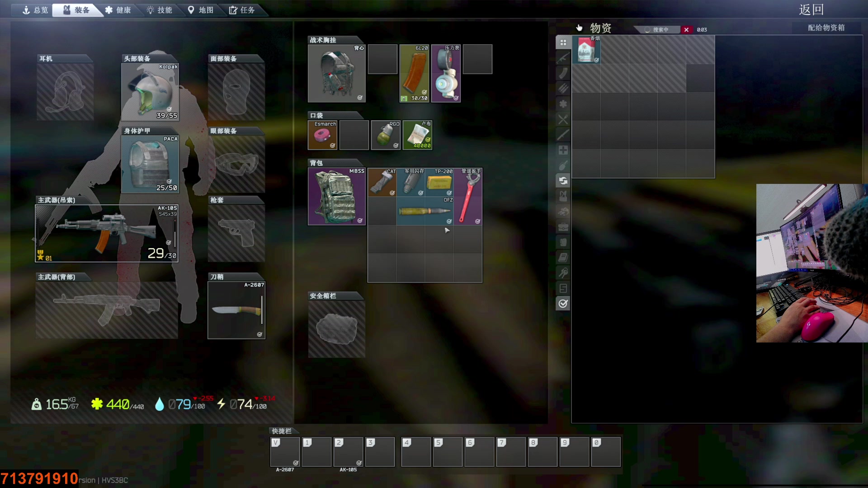Select the red pipe wrench (管道扳手) item

(x=468, y=197)
